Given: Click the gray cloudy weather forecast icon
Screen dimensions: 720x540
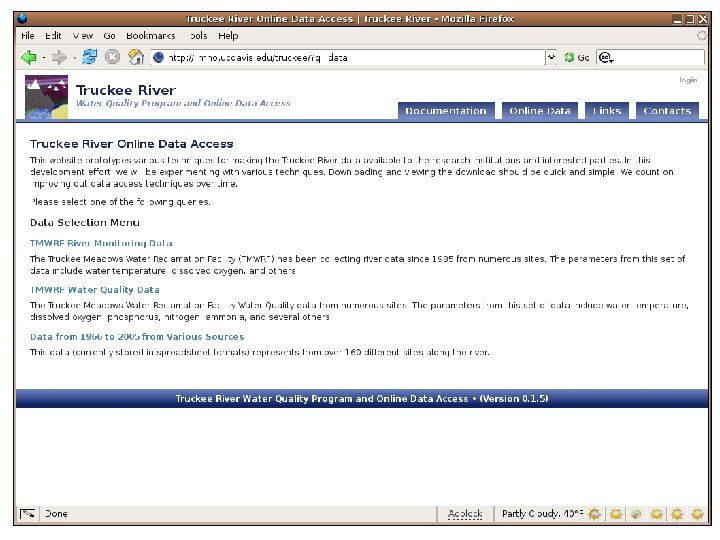Looking at the screenshot, I should (x=636, y=513).
